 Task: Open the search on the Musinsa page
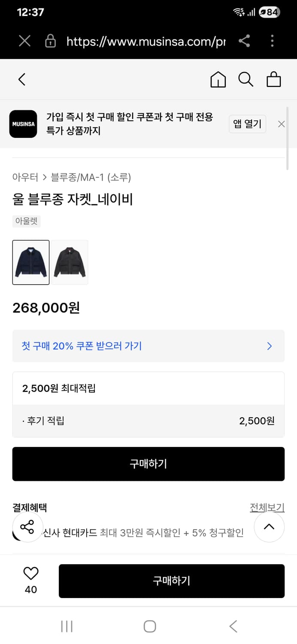pyautogui.click(x=245, y=79)
